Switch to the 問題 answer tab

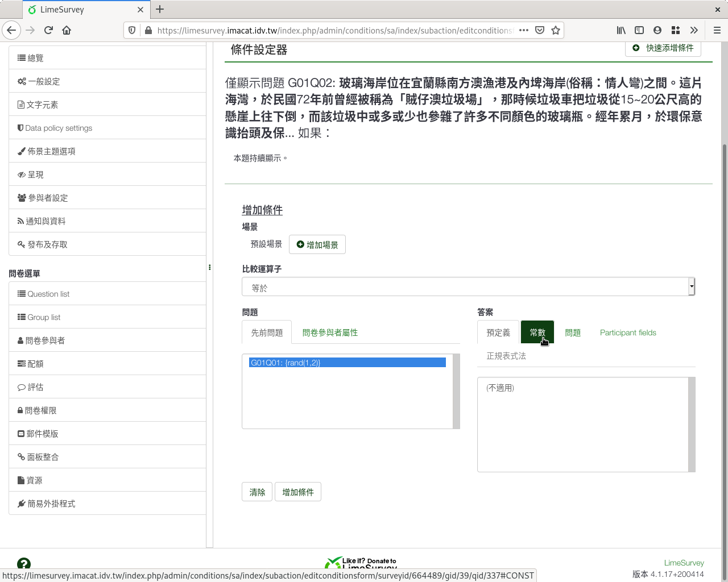[573, 332]
